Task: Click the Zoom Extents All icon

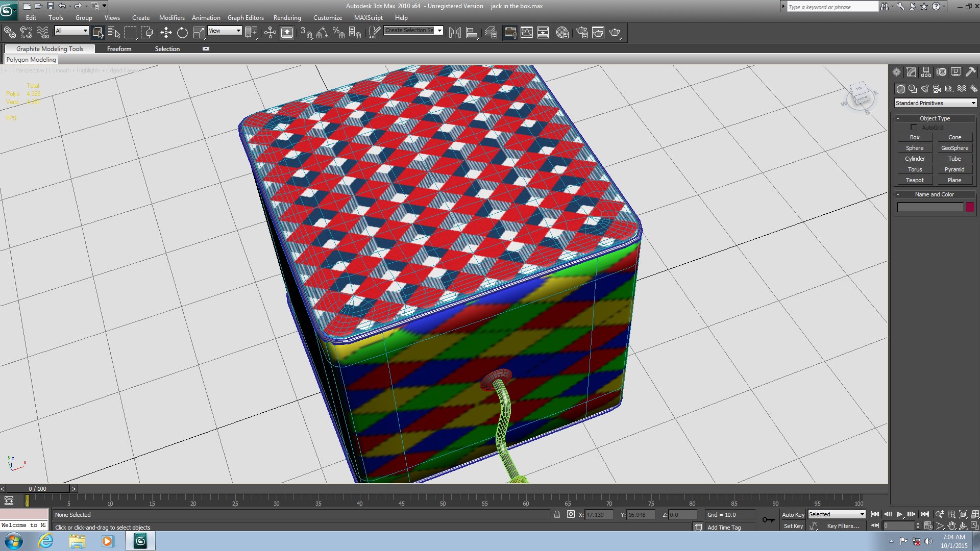Action: pyautogui.click(x=975, y=514)
